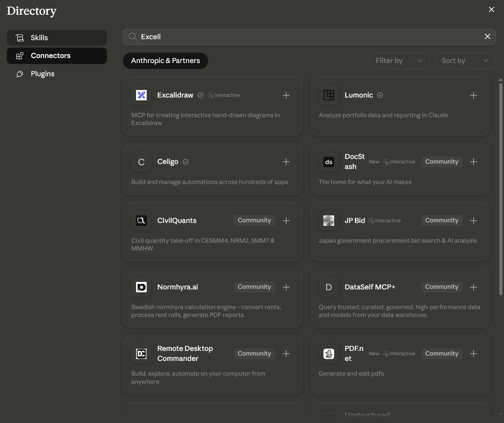This screenshot has height=423, width=504.
Task: Click the Community badge on CivilQuants
Action: click(254, 220)
